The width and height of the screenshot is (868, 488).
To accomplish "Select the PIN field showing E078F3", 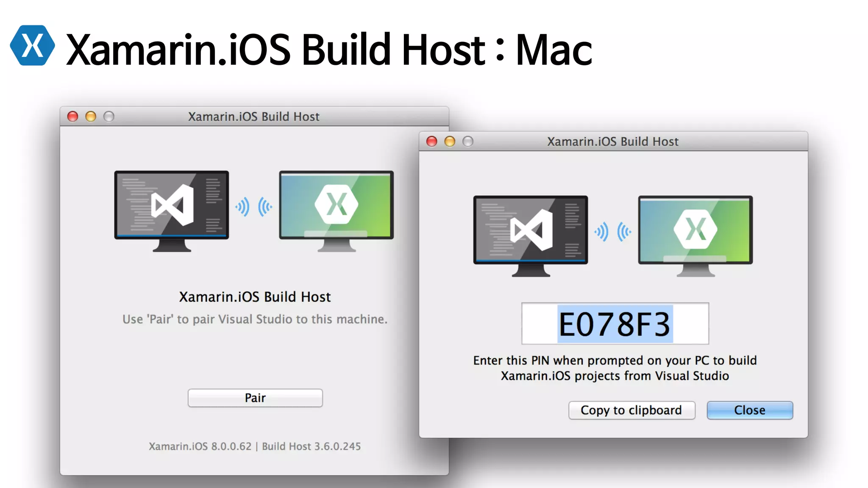I will (615, 324).
